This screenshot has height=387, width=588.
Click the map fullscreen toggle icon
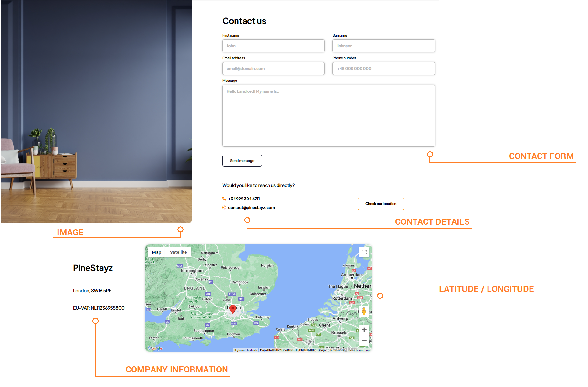pyautogui.click(x=364, y=252)
